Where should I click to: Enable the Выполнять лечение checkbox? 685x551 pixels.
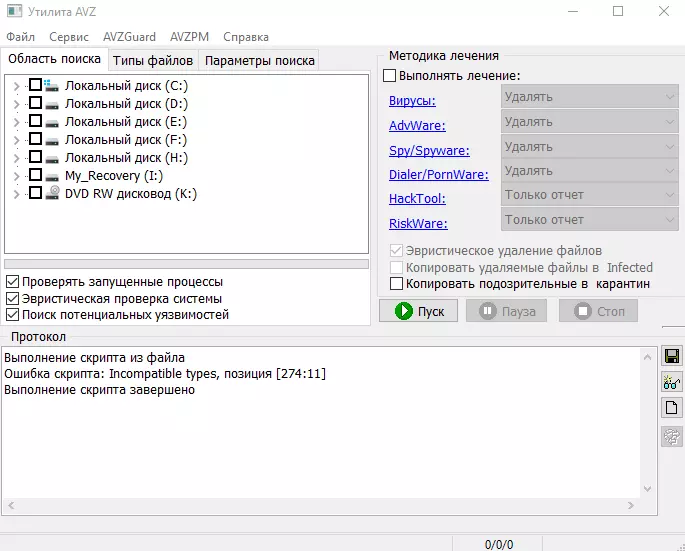coord(389,76)
